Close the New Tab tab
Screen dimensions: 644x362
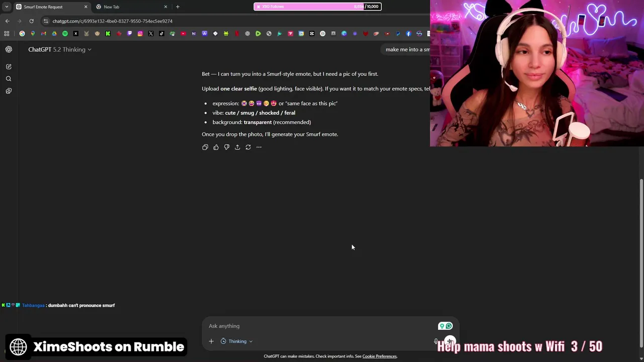pos(166,7)
